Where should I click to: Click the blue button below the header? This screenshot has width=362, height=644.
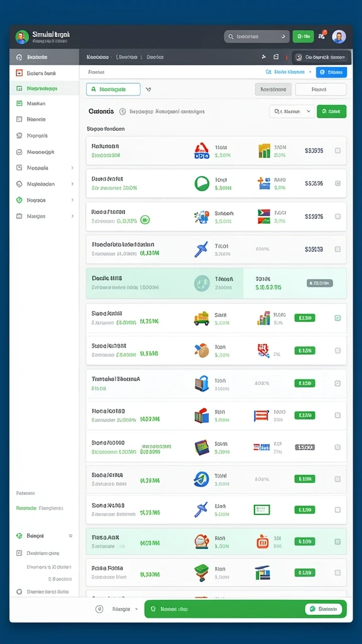[x=331, y=72]
